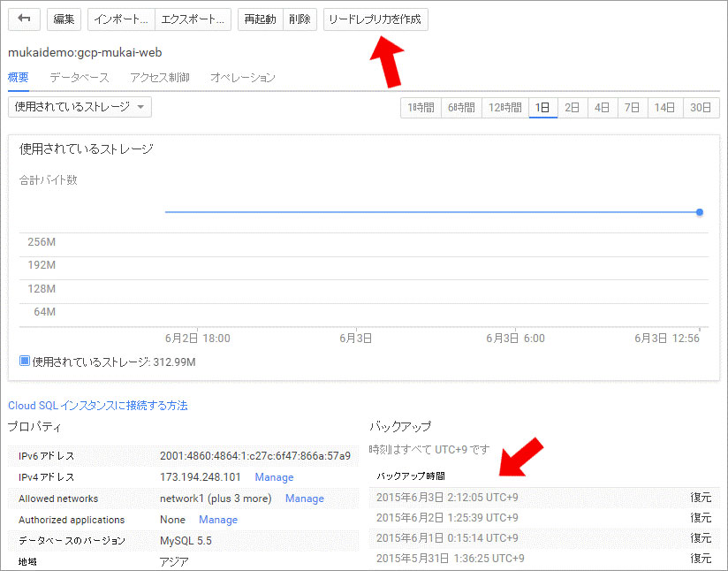
Task: Open Cloud SQL インスタンスに接続する方法 link
Action: pyautogui.click(x=98, y=406)
